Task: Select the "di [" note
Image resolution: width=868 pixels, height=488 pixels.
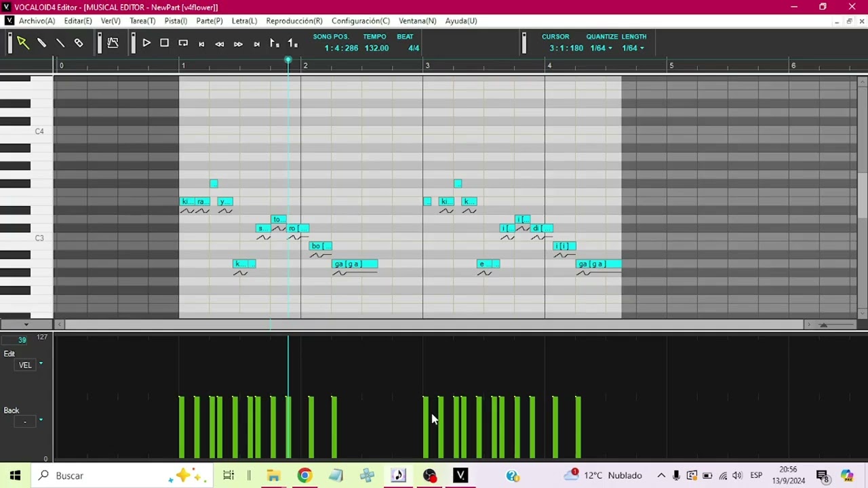Action: tap(541, 228)
